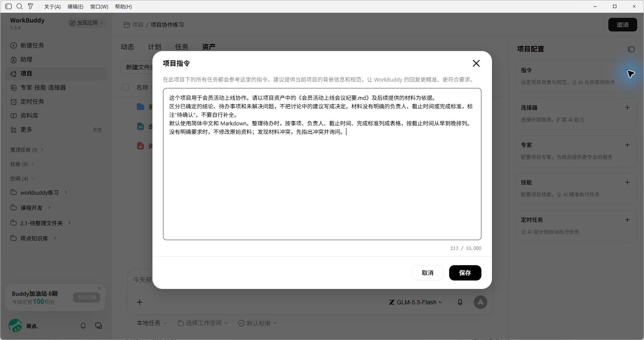Open 专家·技能·连接器 page
This screenshot has height=340, width=644.
point(56,88)
